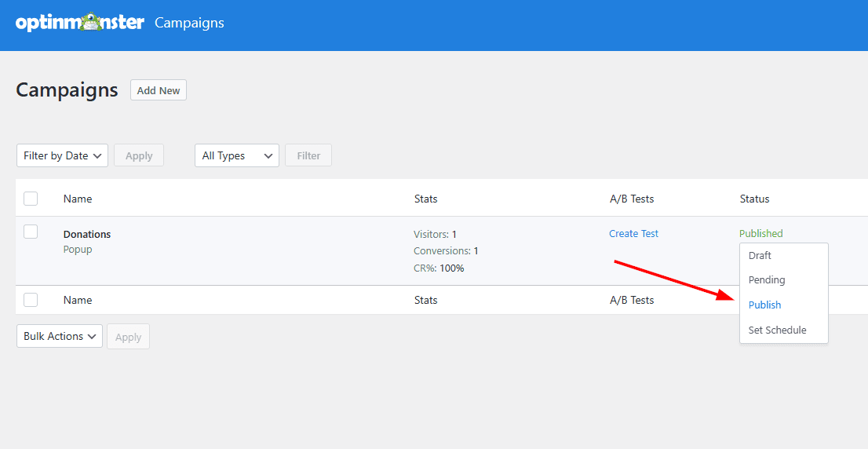The width and height of the screenshot is (868, 449).
Task: Click the Published status label
Action: tap(761, 234)
